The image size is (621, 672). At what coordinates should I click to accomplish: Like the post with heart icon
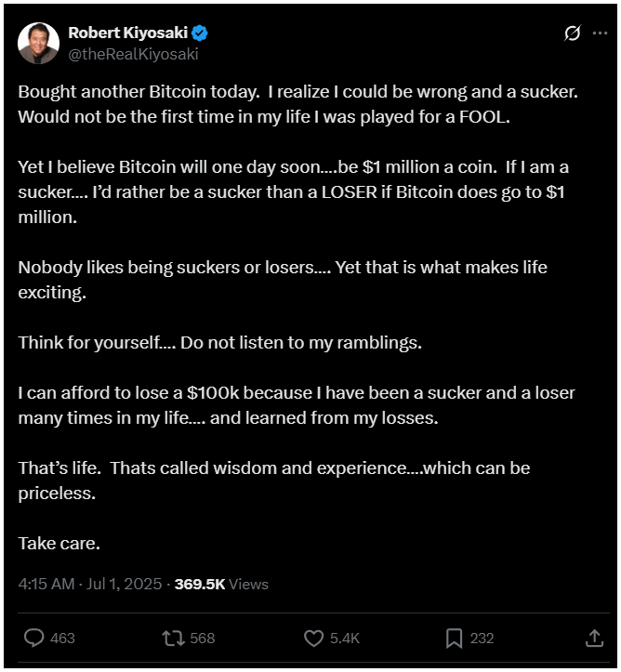pos(313,639)
